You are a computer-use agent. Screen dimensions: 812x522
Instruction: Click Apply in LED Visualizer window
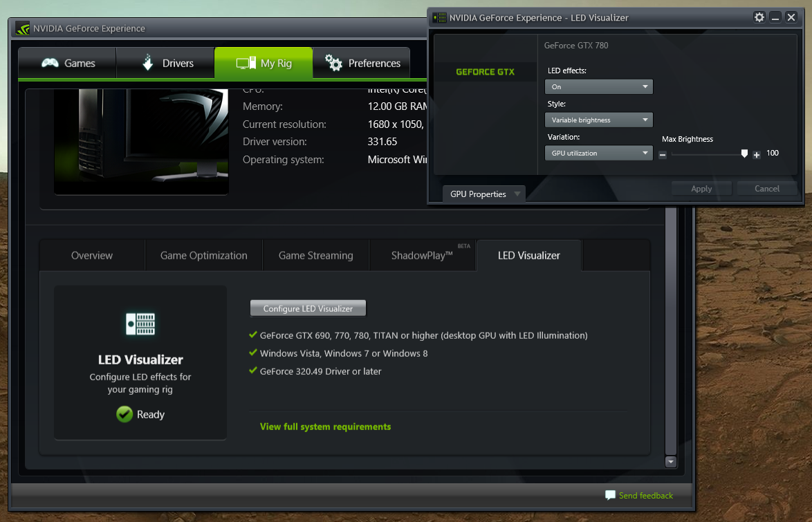(701, 189)
